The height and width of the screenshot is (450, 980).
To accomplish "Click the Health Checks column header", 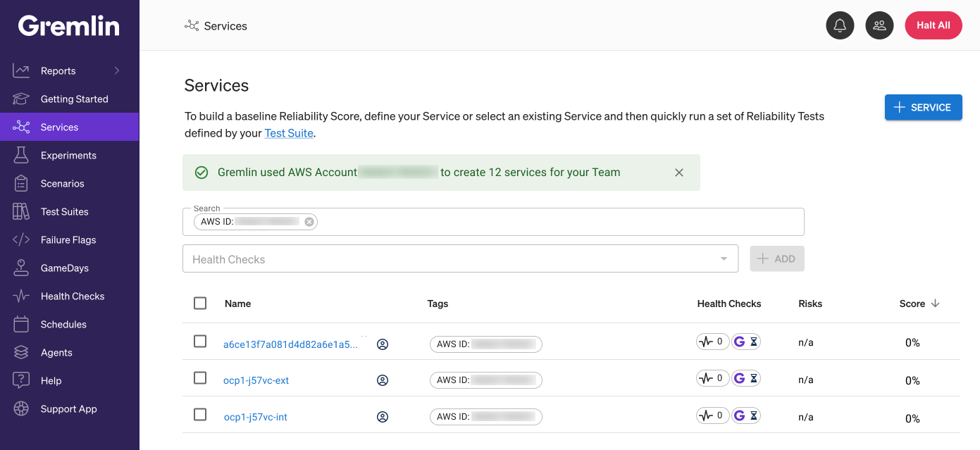I will coord(729,304).
